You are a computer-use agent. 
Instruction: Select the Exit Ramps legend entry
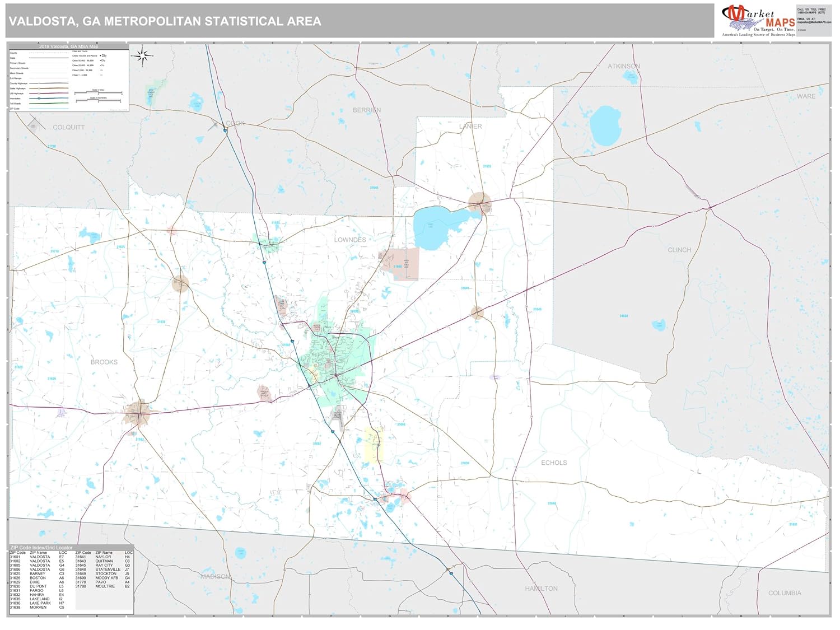click(39, 78)
